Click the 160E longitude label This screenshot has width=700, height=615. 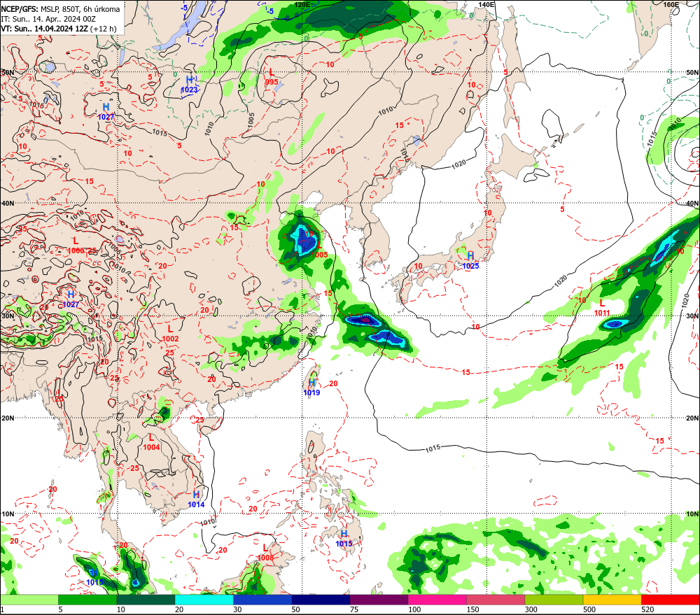coord(671,4)
